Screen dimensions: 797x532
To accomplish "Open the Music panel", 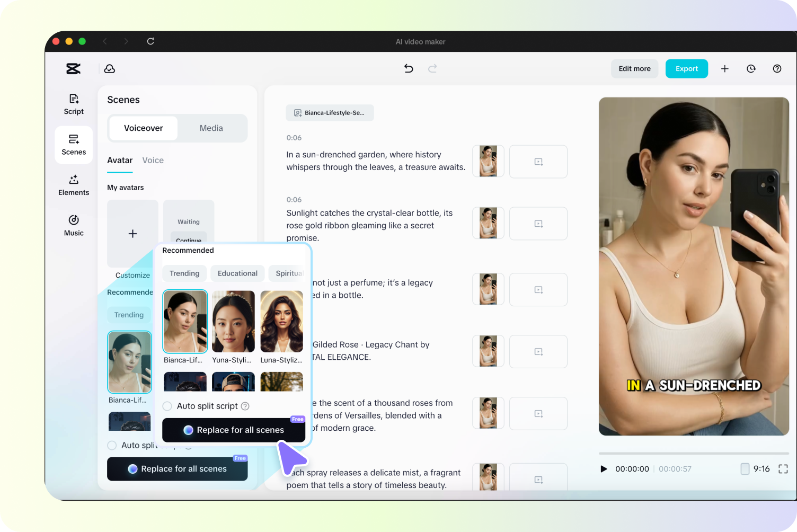I will (73, 226).
